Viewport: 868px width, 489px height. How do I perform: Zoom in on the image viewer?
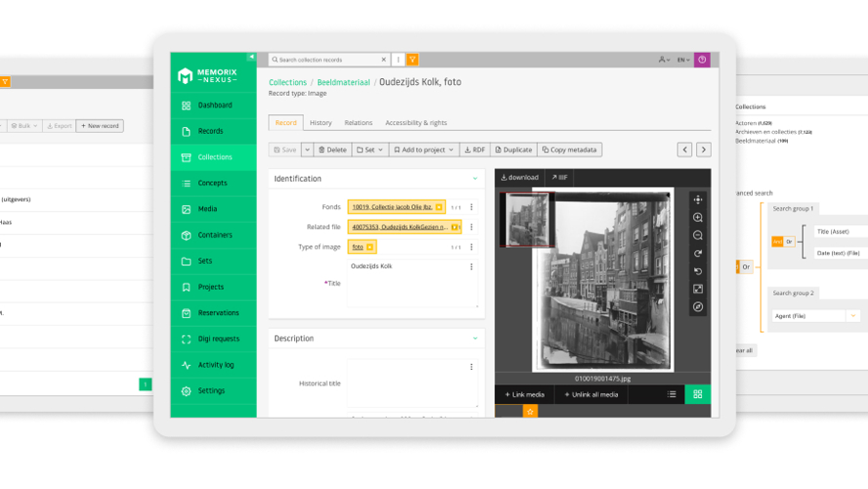[698, 218]
